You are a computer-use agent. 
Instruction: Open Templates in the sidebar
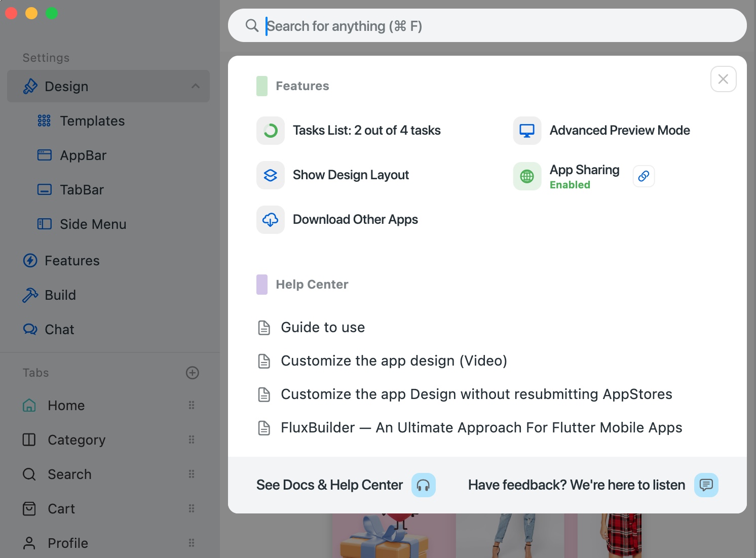[x=92, y=121]
